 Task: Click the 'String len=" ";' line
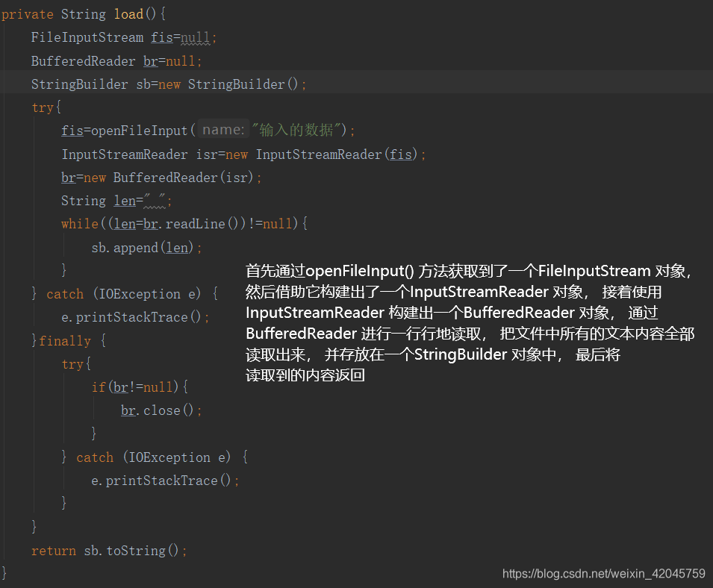click(116, 201)
